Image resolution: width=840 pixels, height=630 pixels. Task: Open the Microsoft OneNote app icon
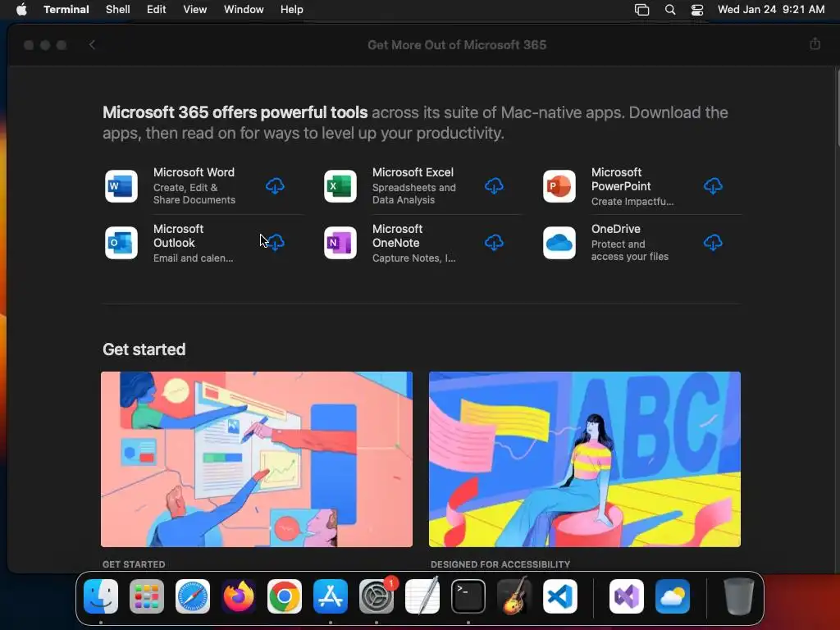coord(340,243)
